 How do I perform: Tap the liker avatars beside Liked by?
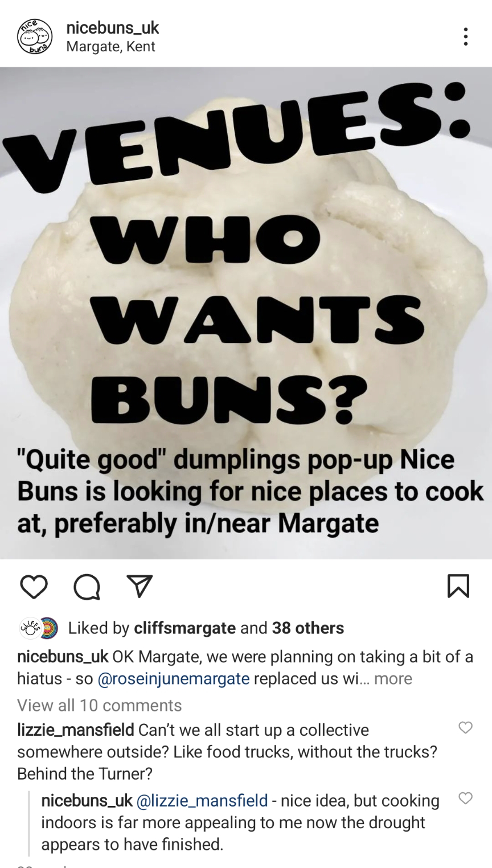39,628
